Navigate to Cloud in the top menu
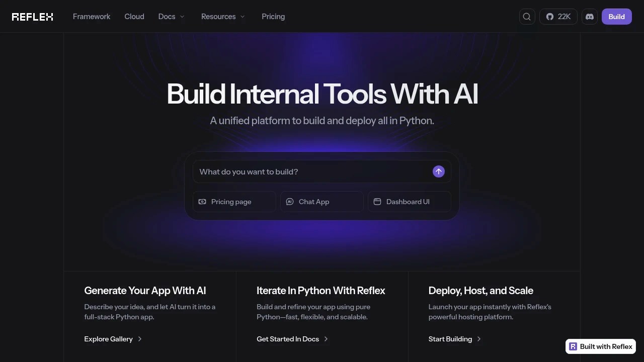The image size is (644, 362). [134, 16]
